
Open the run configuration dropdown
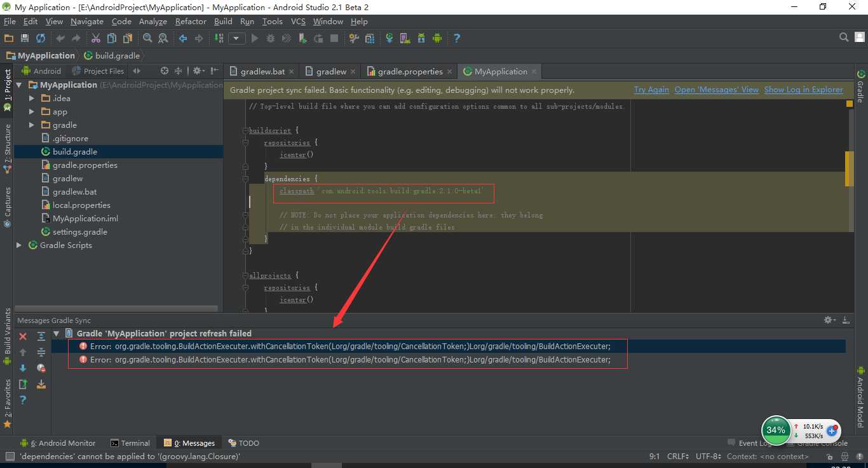pos(237,38)
